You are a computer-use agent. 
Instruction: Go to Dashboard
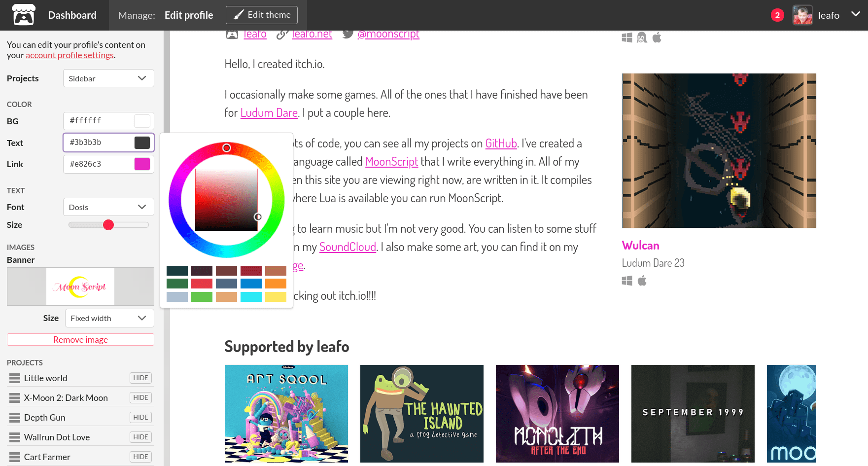(x=72, y=15)
